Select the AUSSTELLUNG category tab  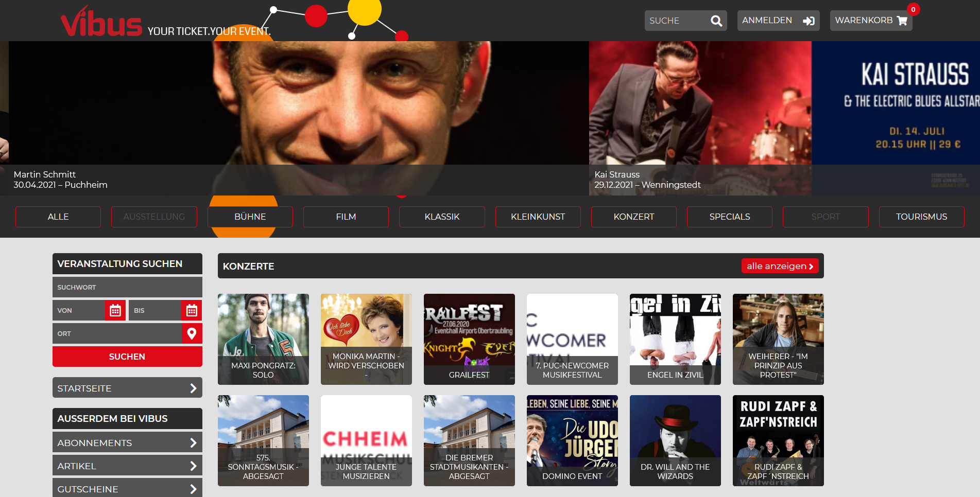(154, 217)
